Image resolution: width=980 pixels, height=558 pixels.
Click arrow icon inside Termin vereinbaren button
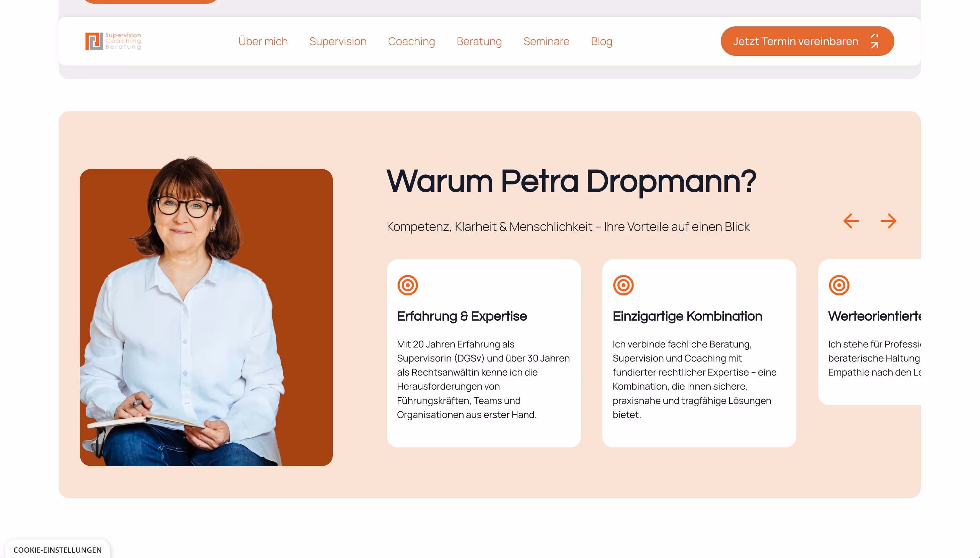pos(874,41)
